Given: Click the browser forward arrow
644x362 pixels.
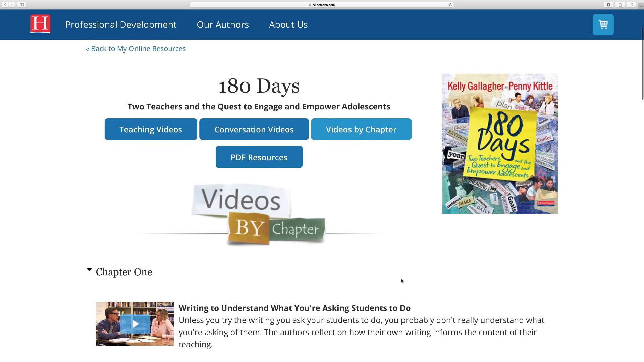Looking at the screenshot, I should click(12, 5).
